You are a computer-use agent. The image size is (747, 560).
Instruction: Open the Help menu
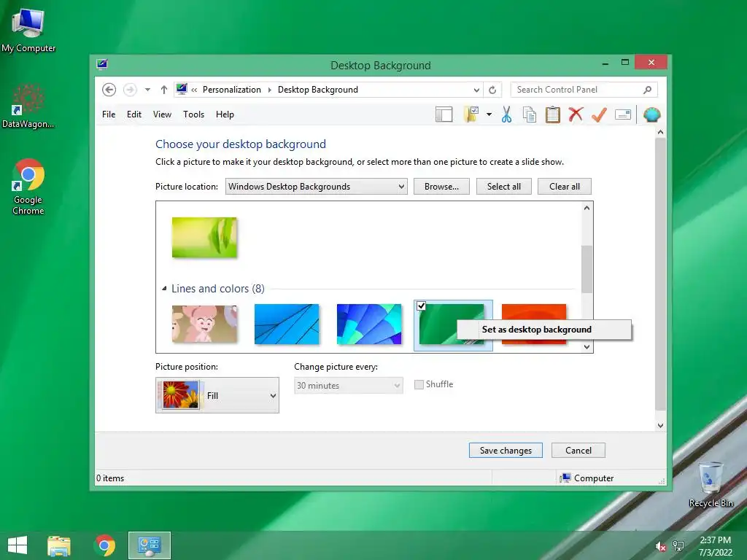tap(225, 114)
